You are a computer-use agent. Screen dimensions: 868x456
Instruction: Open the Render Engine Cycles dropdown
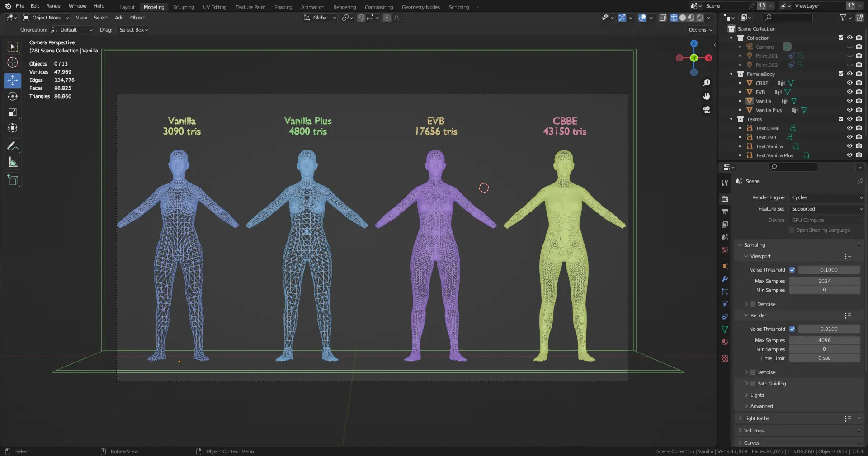click(827, 197)
